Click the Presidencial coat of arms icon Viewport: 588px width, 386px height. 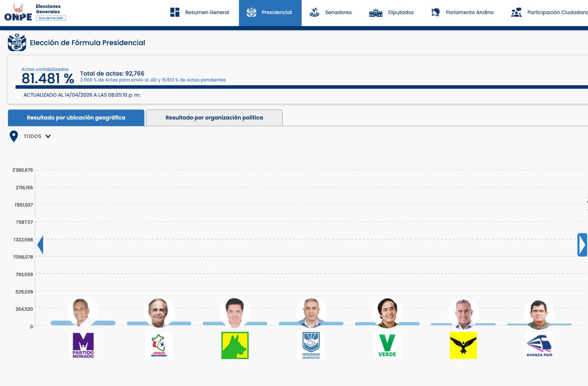point(251,12)
